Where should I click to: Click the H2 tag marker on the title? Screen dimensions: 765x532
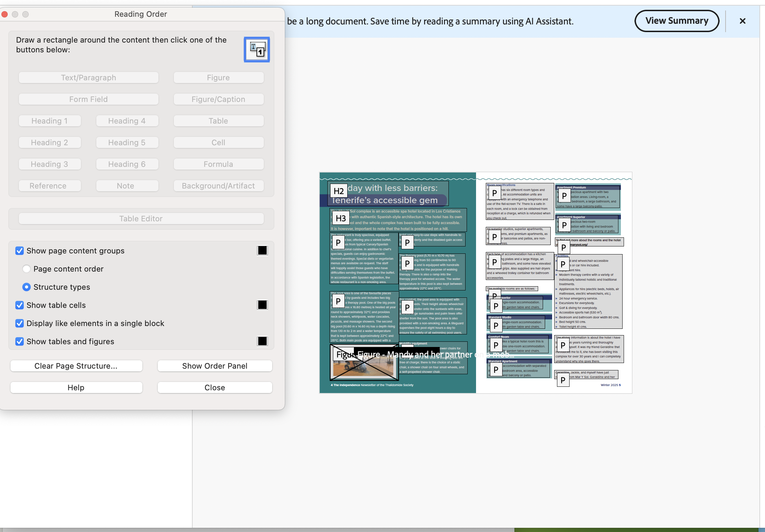[339, 191]
